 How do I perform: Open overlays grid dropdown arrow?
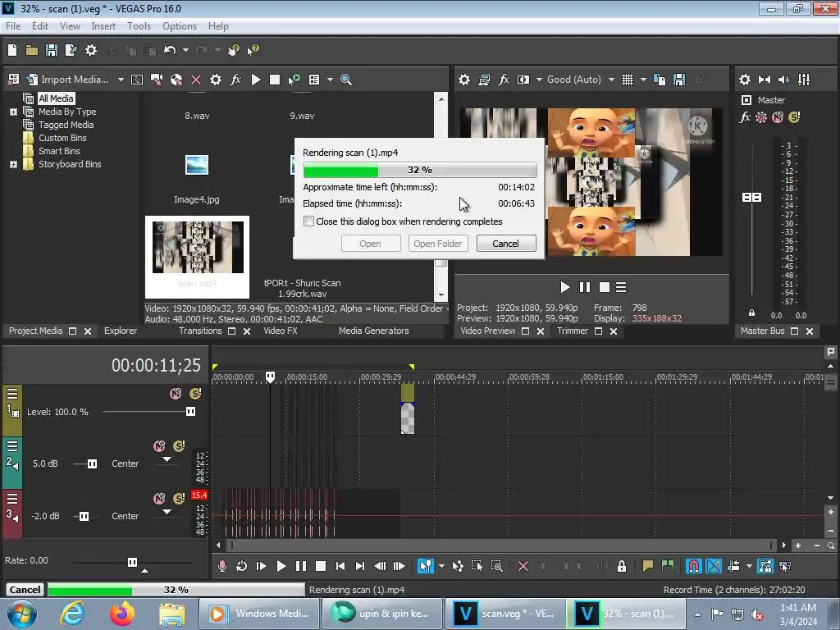[x=643, y=80]
